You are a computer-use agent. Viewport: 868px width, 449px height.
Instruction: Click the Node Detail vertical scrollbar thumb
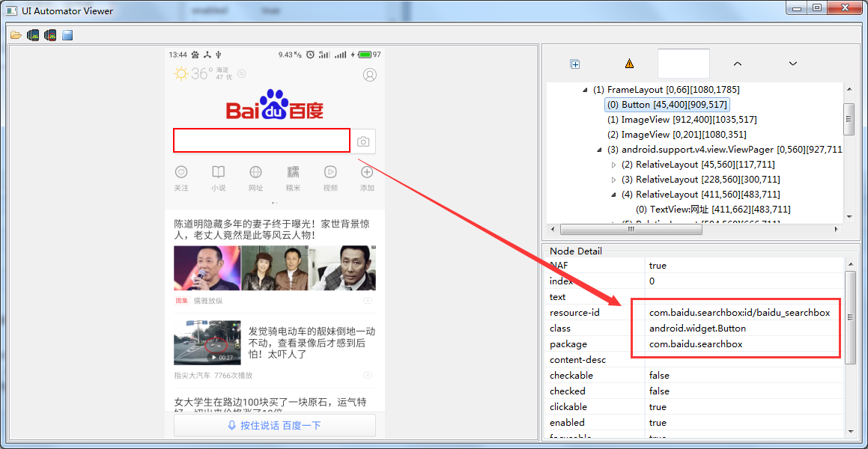point(850,317)
